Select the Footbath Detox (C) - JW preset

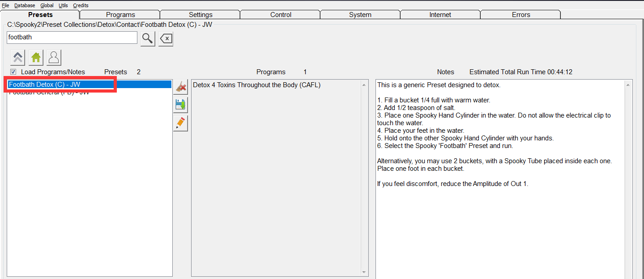point(45,85)
